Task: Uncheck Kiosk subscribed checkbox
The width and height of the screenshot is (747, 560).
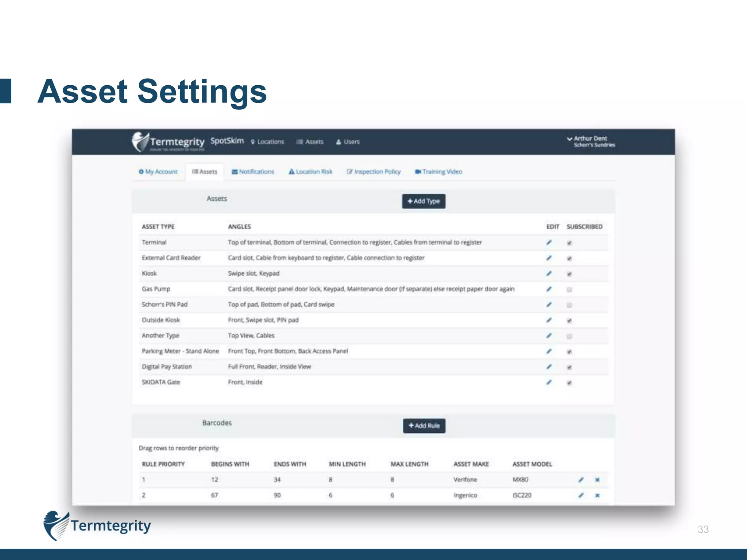Action: coord(569,274)
